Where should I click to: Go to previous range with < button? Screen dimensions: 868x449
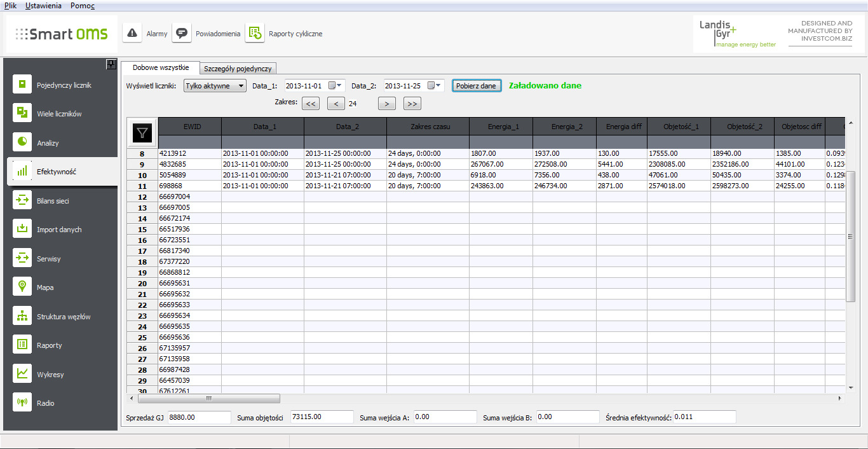(x=336, y=104)
